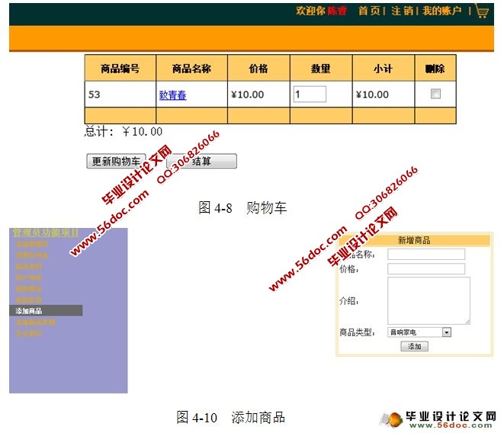Go to 首页 in the top navigation

369,11
